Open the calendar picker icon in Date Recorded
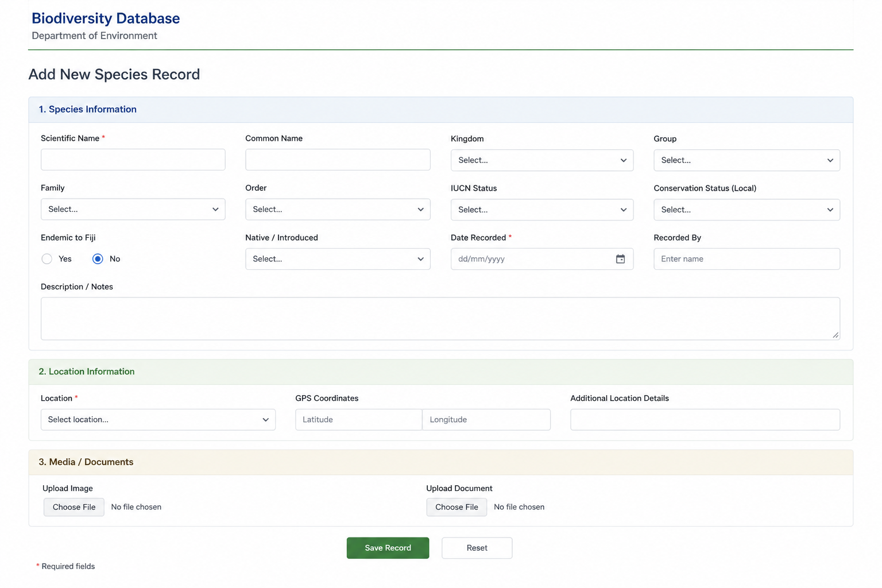Screen dimensions: 882x588 click(x=620, y=259)
